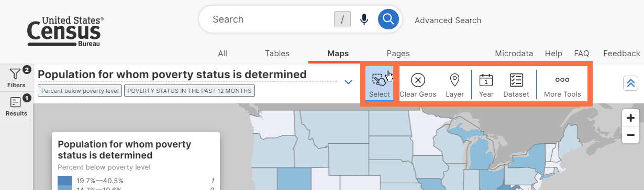This screenshot has height=190, width=644.
Task: Open the Microdata link
Action: [x=514, y=54]
